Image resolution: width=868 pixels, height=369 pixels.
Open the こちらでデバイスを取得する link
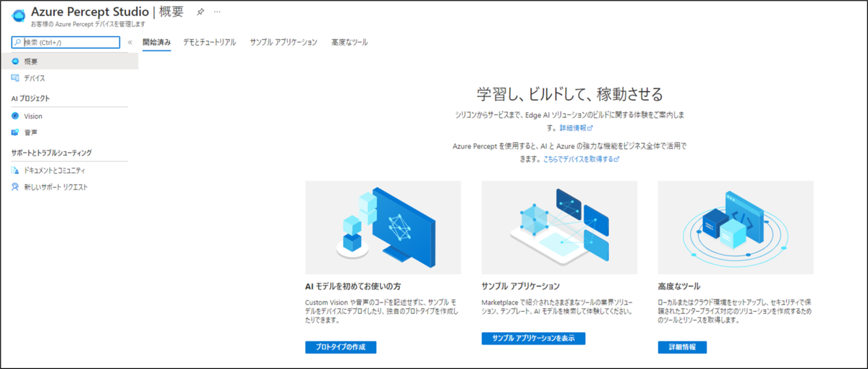coord(581,158)
